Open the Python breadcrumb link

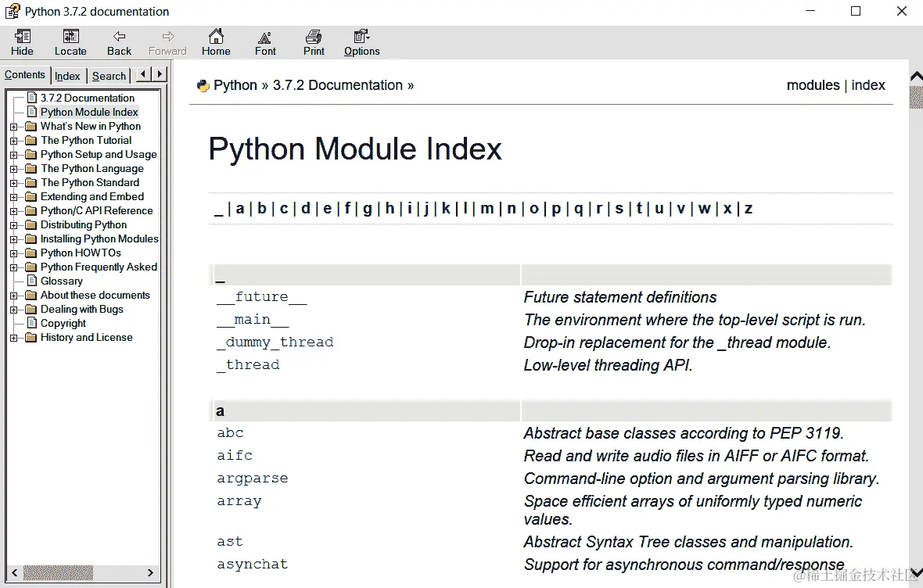coord(235,85)
